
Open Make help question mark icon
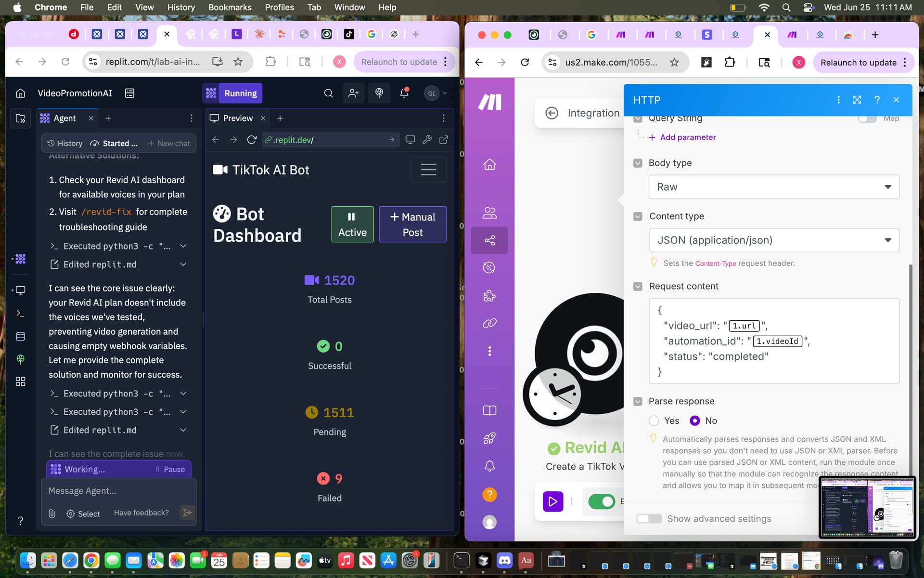coord(489,495)
